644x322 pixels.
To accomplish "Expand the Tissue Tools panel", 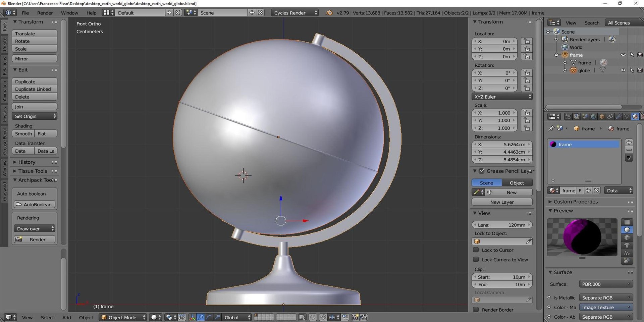I will (33, 171).
